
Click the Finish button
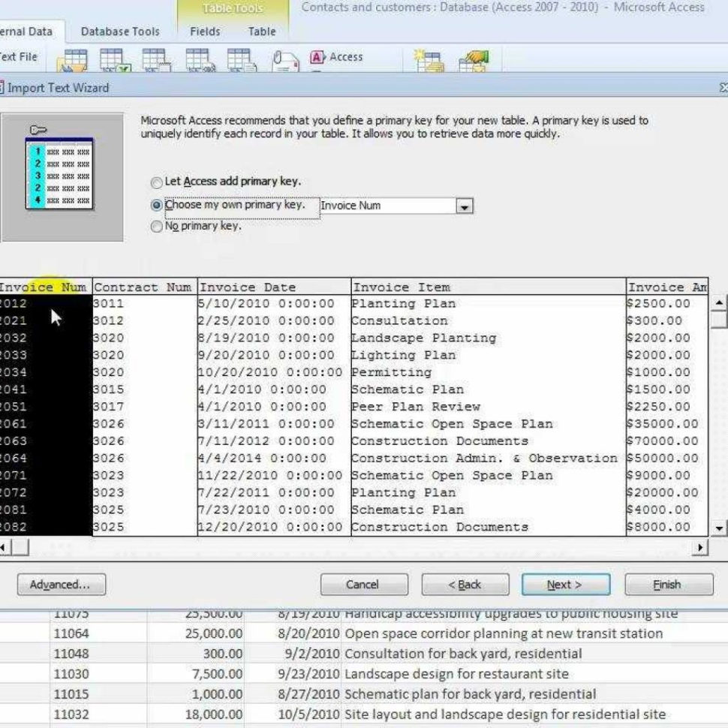pos(669,585)
